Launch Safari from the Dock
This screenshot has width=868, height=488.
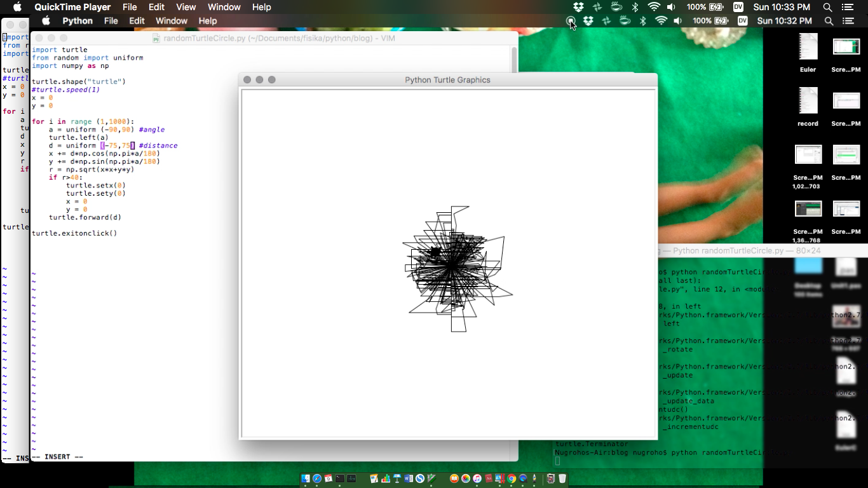[317, 478]
